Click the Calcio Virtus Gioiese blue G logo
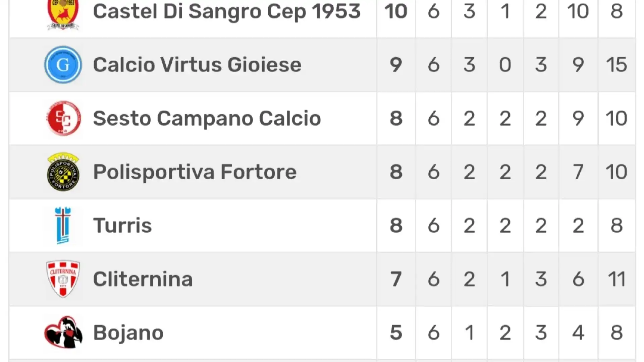Screen dimensions: 644x362 (x=63, y=65)
